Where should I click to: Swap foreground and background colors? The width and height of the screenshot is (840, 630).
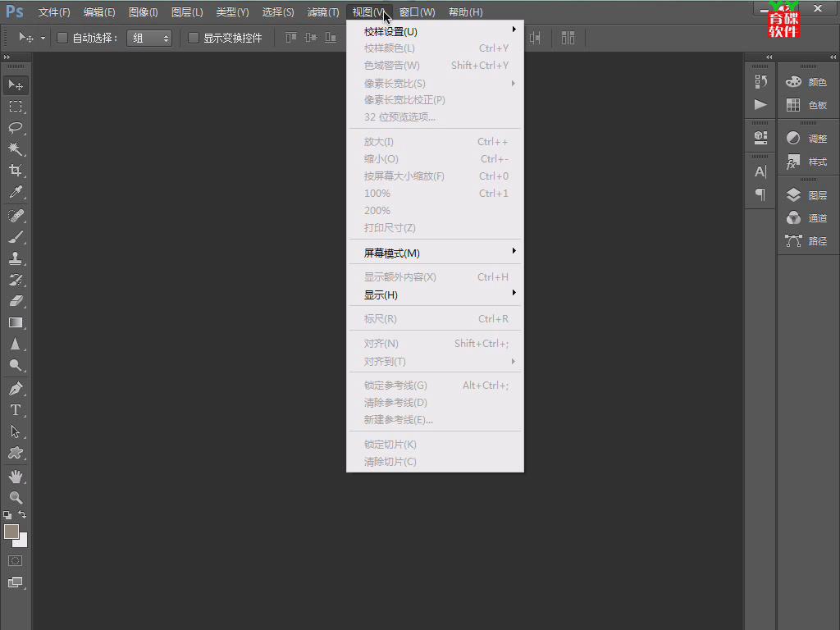click(x=22, y=514)
